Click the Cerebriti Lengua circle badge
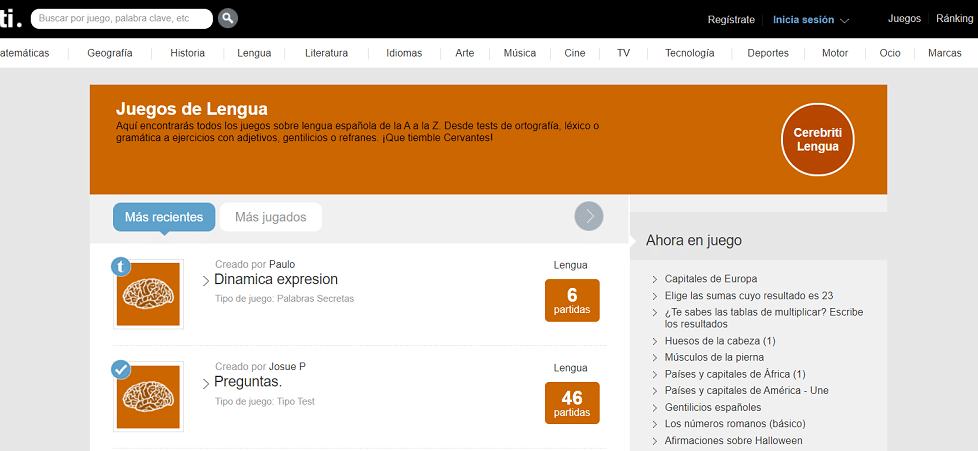The image size is (978, 451). tap(817, 140)
